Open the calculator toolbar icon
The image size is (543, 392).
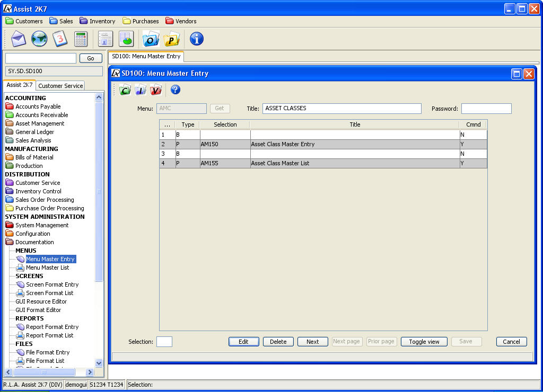tap(81, 39)
